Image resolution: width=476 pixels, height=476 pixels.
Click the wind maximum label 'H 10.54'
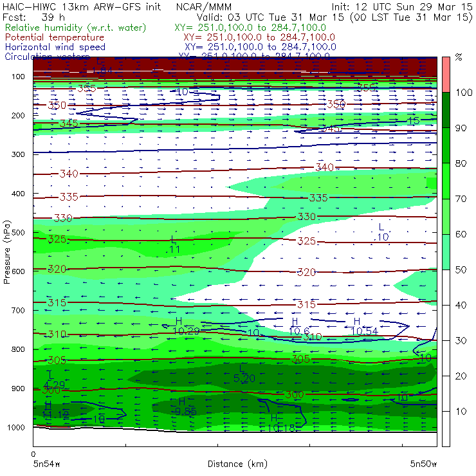click(x=364, y=326)
